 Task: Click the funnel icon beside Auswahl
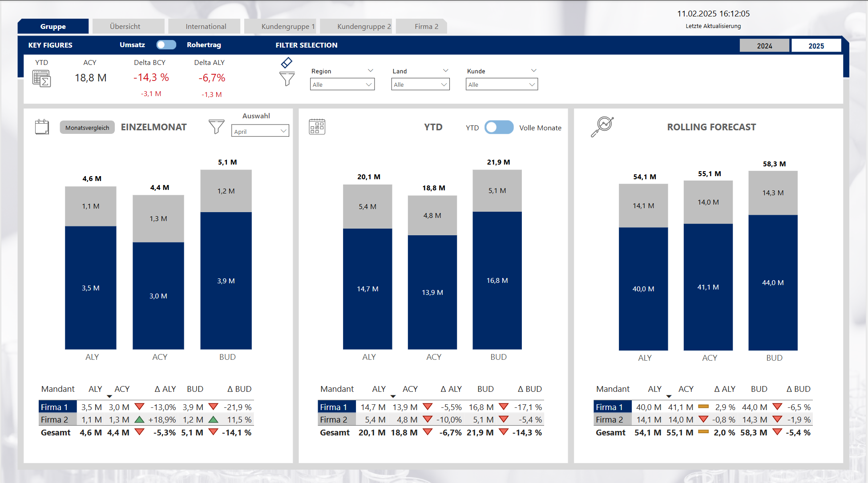[217, 126]
